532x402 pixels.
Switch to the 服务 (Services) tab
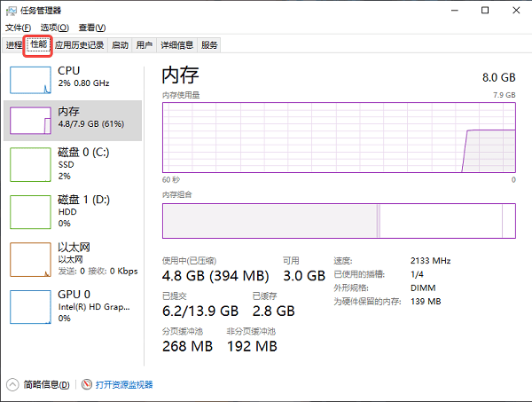209,45
